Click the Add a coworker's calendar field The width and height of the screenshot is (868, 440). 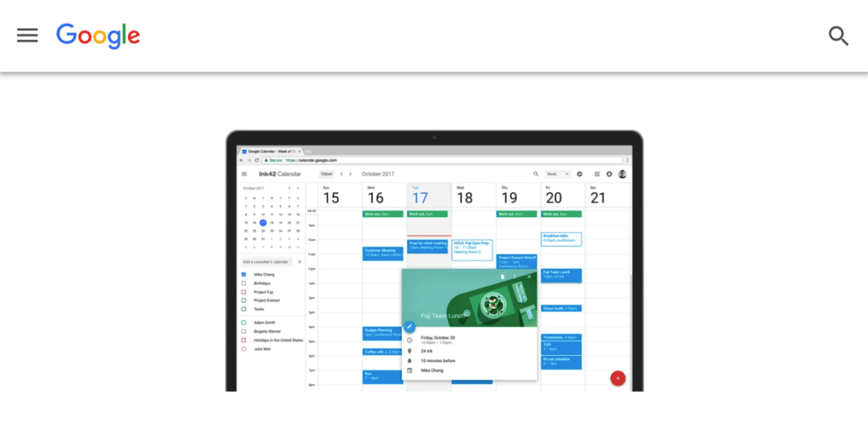[x=266, y=262]
